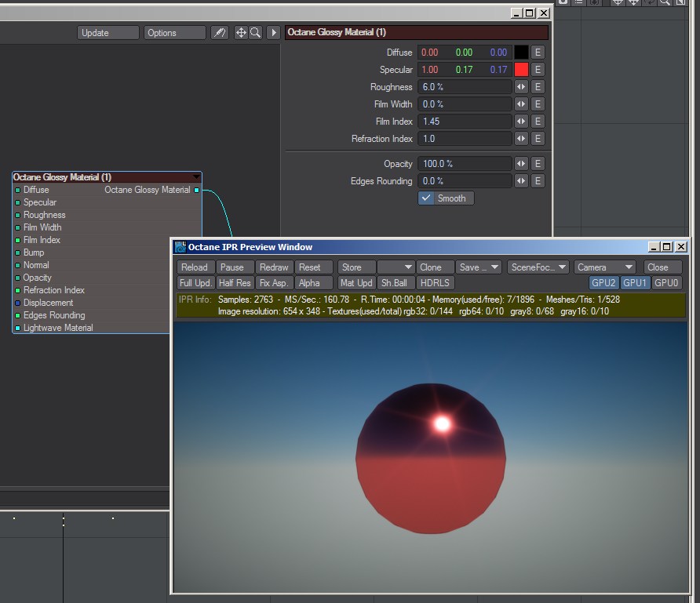The height and width of the screenshot is (603, 700).
Task: Click the Update button
Action: tap(108, 33)
